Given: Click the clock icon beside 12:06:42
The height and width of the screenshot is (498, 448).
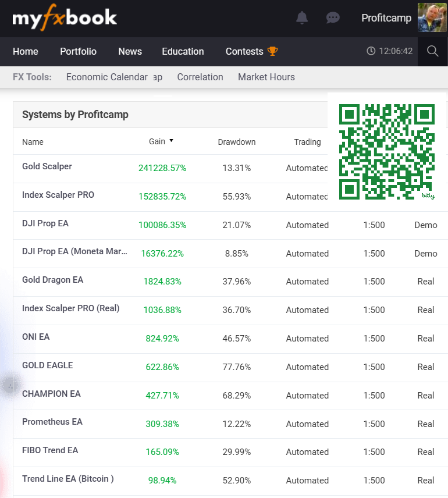Looking at the screenshot, I should point(371,51).
